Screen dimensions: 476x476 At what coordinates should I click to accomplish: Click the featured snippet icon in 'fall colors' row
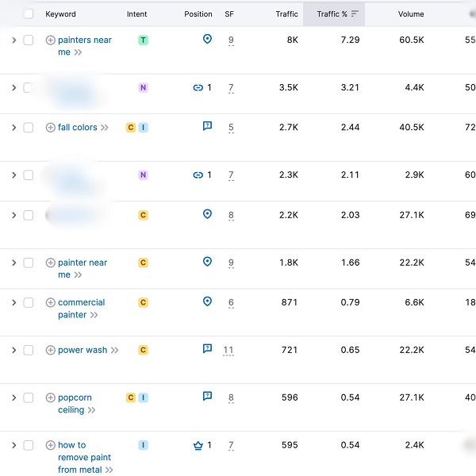pyautogui.click(x=207, y=126)
